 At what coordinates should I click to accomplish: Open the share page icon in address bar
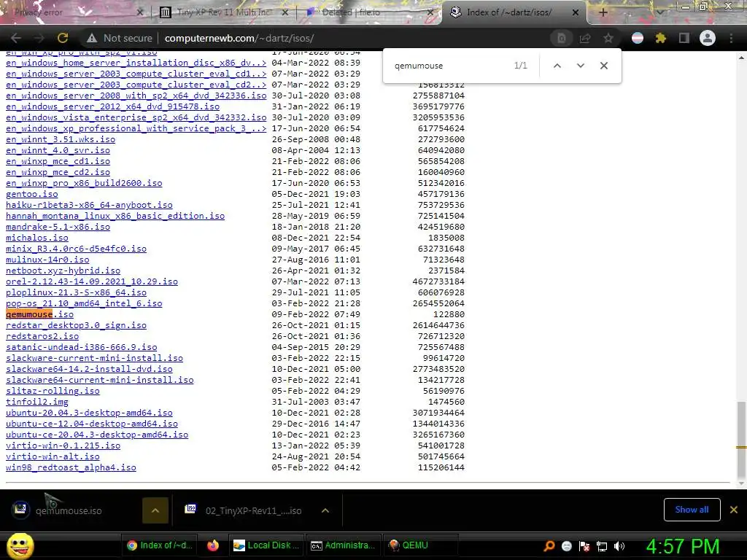[585, 38]
